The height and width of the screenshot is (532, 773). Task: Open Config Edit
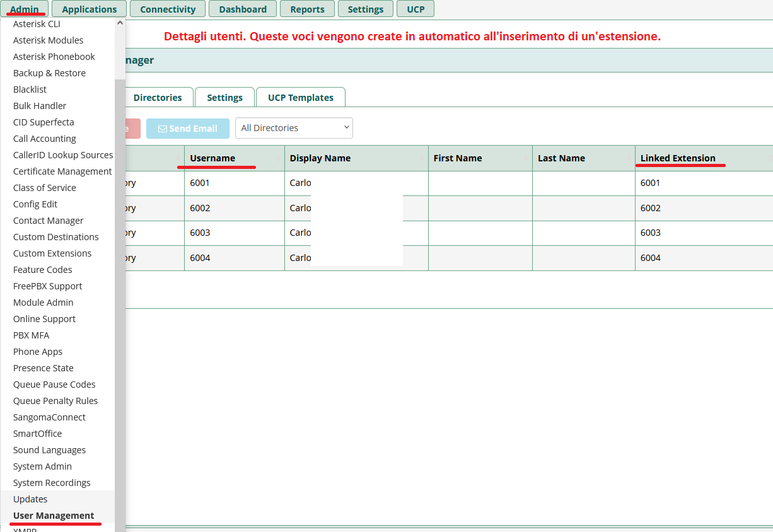(35, 204)
